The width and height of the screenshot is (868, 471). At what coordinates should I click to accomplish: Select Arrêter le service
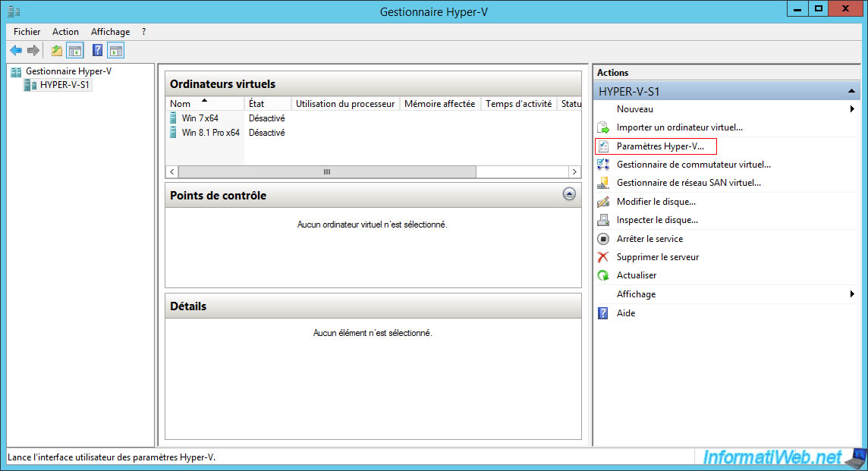coord(650,239)
